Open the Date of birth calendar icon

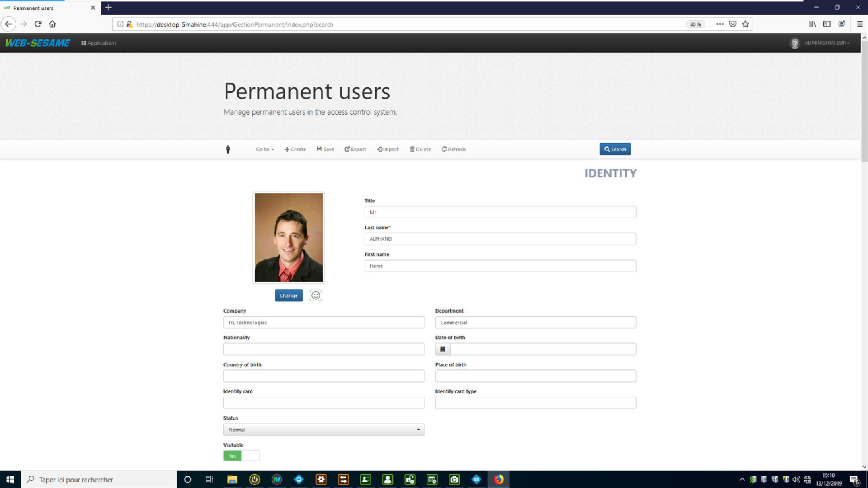pos(443,349)
